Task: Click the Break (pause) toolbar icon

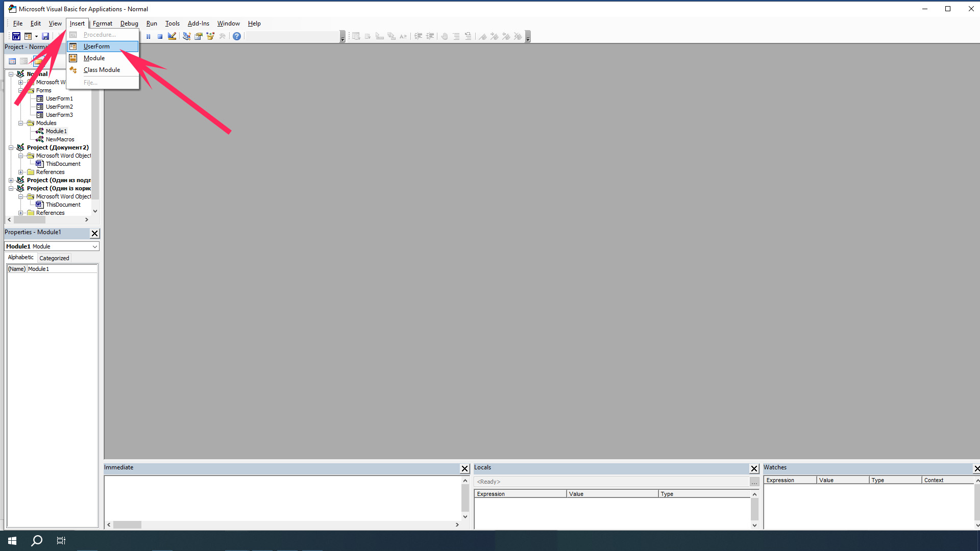Action: click(148, 36)
